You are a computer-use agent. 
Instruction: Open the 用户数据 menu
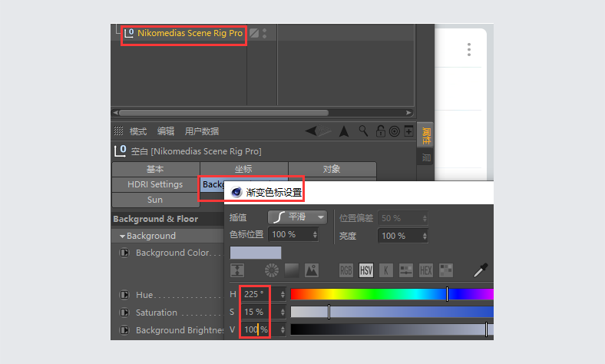tap(202, 131)
